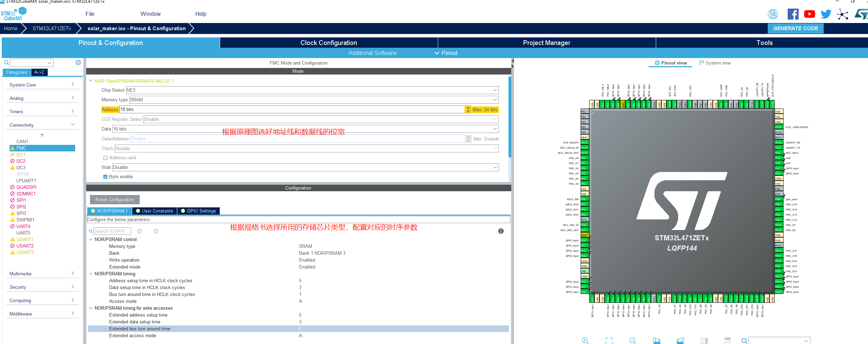The width and height of the screenshot is (868, 344).
Task: Rotate the chip clockwise
Action: point(657,341)
